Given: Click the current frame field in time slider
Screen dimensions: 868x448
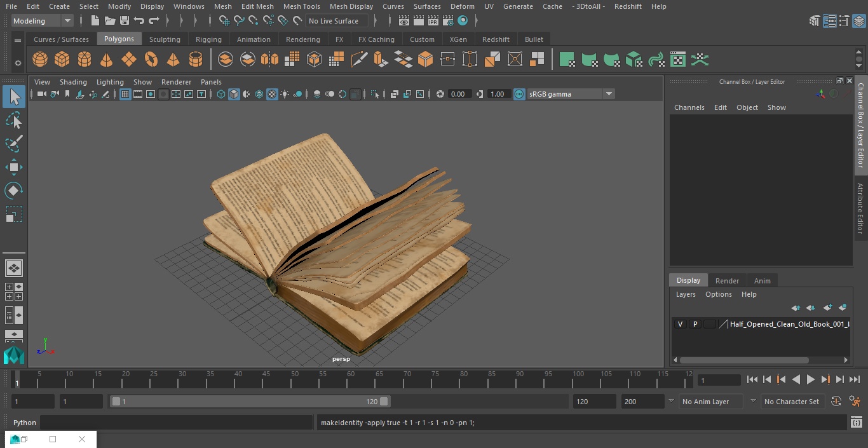Looking at the screenshot, I should (x=719, y=380).
